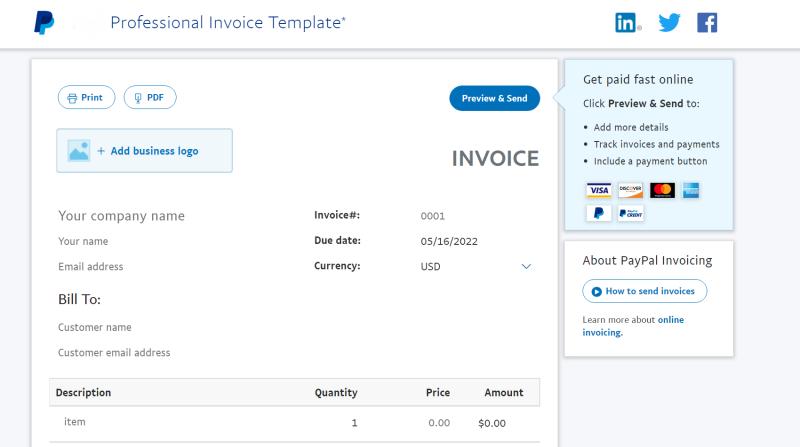
Task: Share via the Twitter bird icon
Action: [x=669, y=22]
